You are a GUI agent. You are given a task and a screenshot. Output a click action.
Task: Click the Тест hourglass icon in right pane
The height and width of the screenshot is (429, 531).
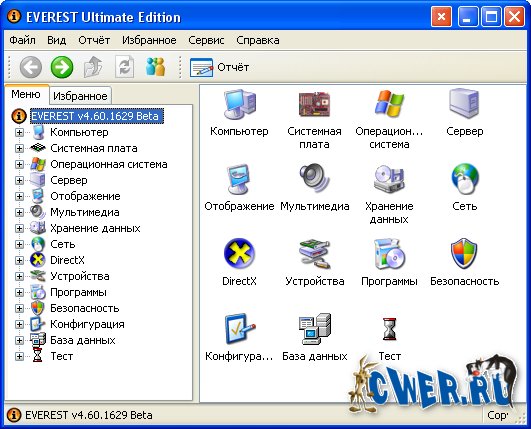(x=389, y=328)
